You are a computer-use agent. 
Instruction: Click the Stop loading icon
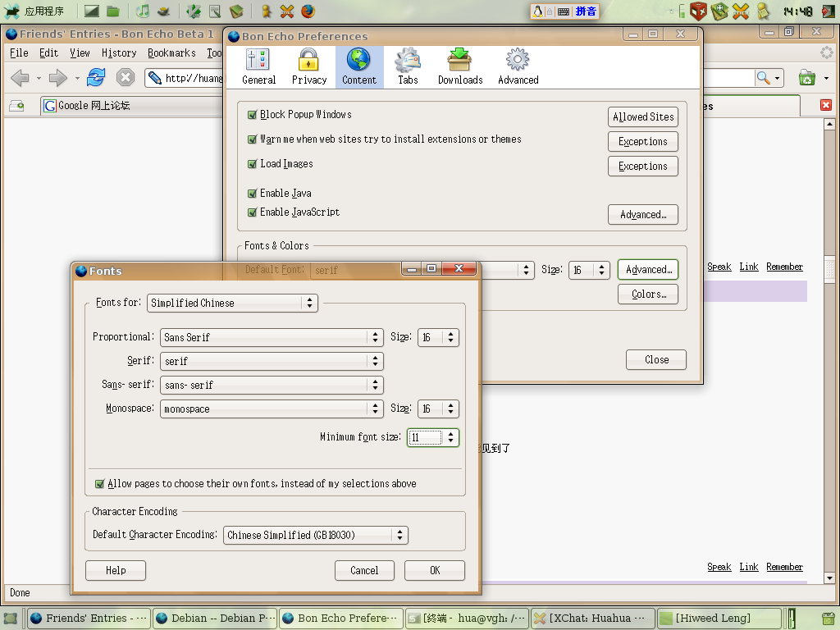point(126,78)
